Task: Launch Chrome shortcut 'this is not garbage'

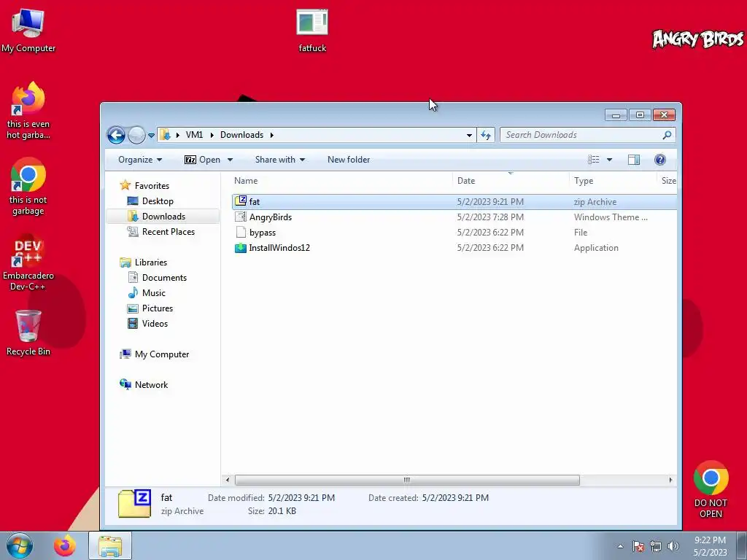Action: pyautogui.click(x=28, y=186)
